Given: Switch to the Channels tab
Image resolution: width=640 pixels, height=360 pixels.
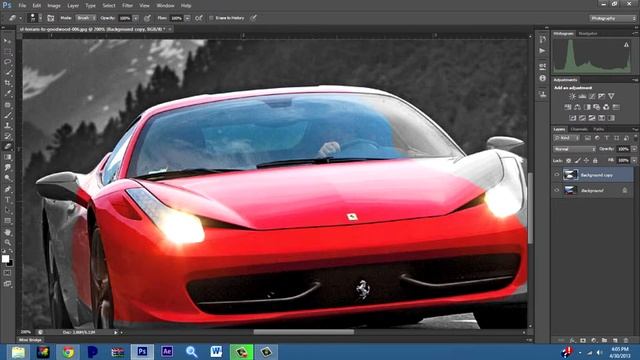Looking at the screenshot, I should [x=579, y=129].
